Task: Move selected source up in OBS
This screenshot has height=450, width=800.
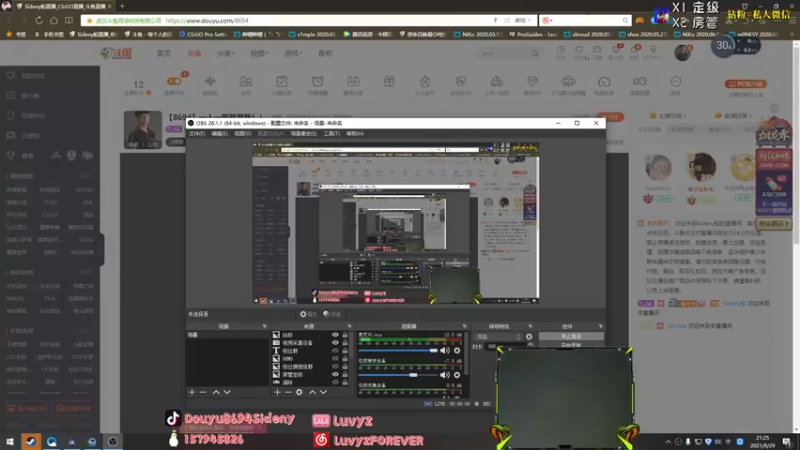Action: click(312, 392)
